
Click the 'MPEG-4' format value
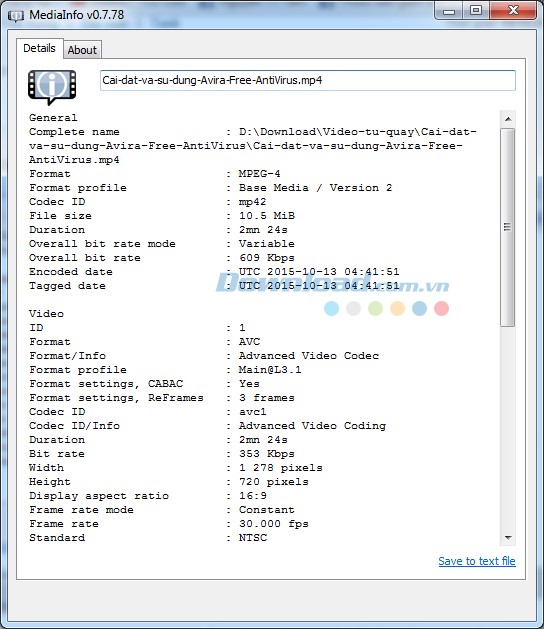(x=260, y=174)
